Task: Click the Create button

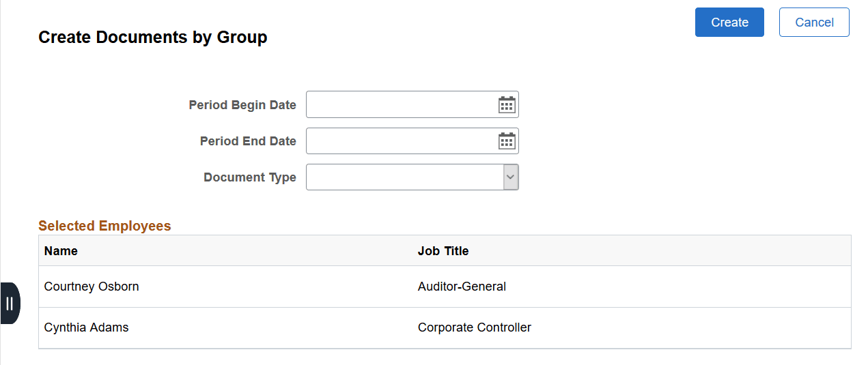Action: [729, 23]
